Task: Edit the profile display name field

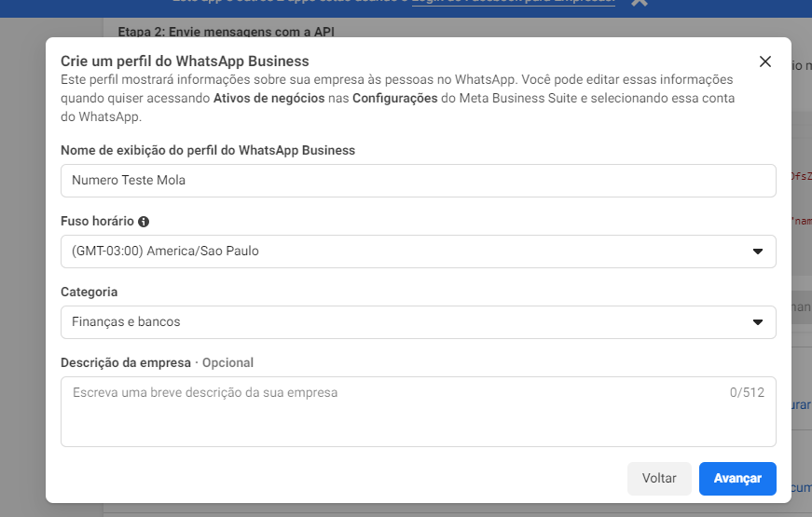Action: pyautogui.click(x=418, y=181)
